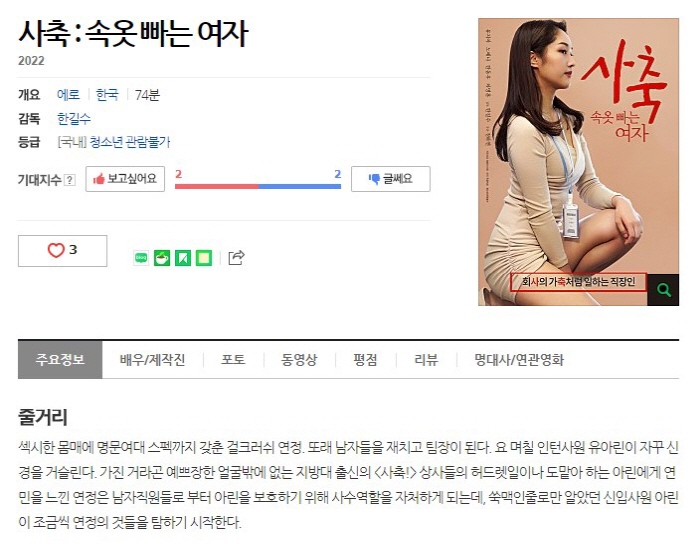Screen dimensions: 700x547
Task: Share to Naver Cafe coffee-cup icon
Action: click(162, 258)
